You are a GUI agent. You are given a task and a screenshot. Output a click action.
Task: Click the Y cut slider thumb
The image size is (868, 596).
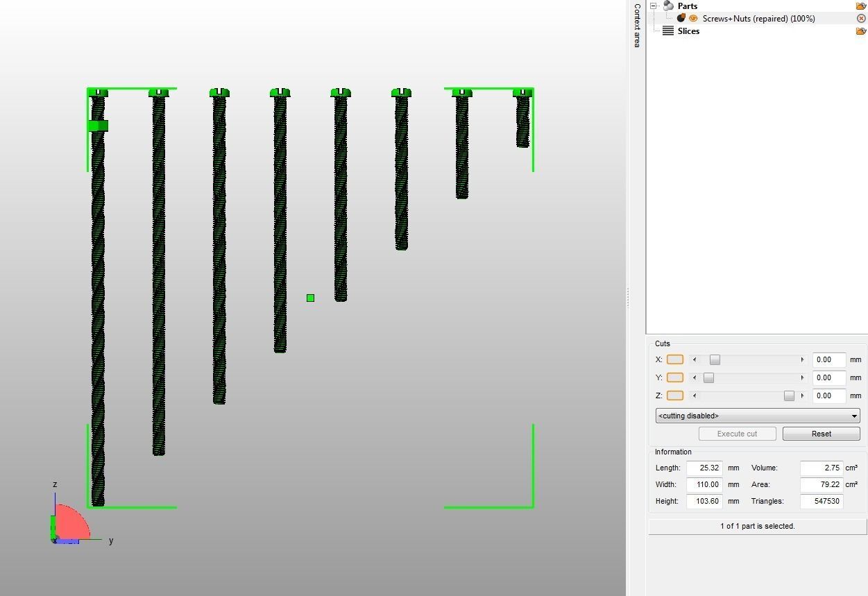708,377
